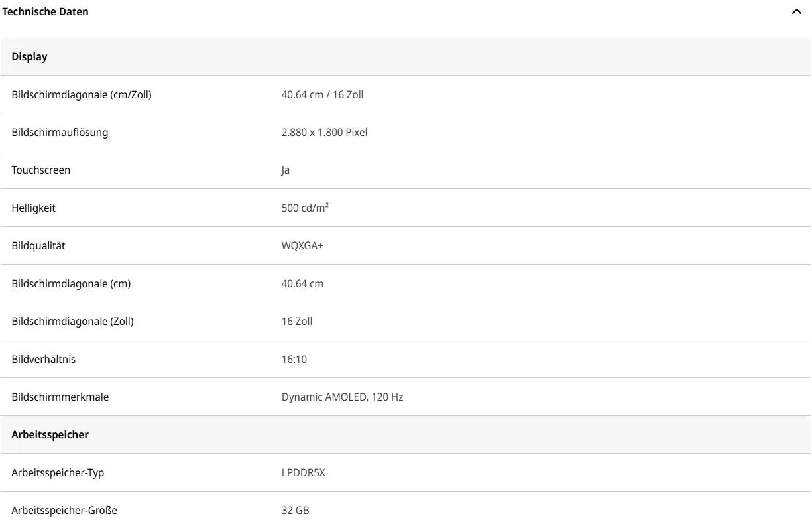Select the LPDDR5X value
This screenshot has height=528, width=812.
point(303,473)
